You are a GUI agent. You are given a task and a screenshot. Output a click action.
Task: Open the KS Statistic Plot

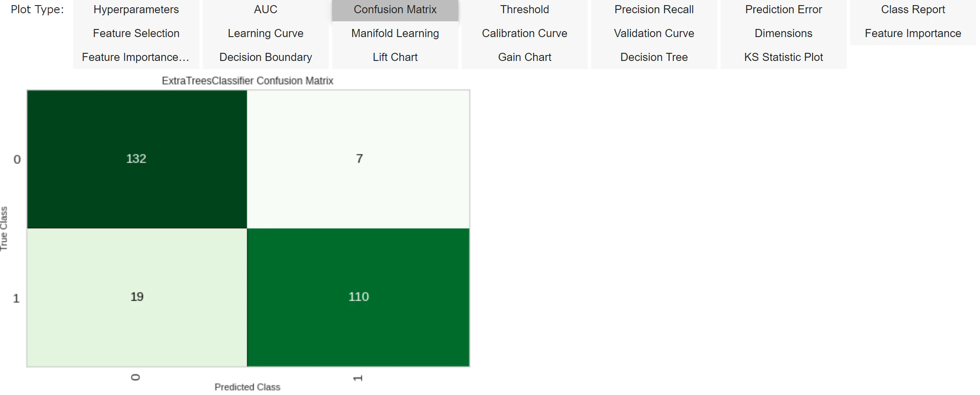(784, 57)
